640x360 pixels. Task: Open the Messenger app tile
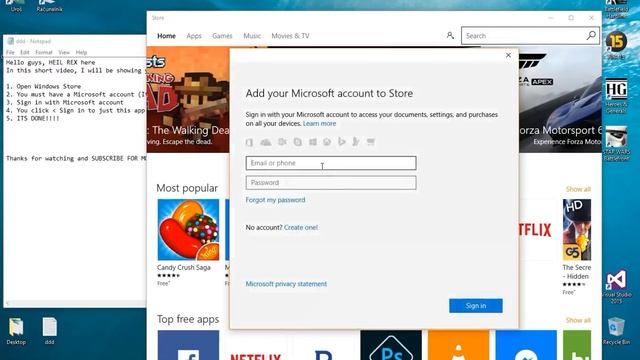click(526, 345)
